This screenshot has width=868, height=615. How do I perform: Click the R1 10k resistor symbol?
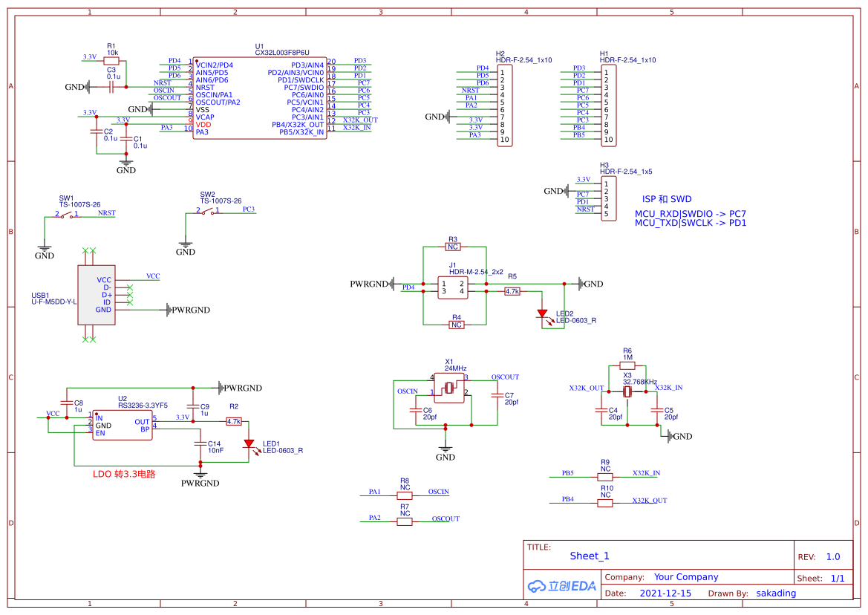(111, 62)
